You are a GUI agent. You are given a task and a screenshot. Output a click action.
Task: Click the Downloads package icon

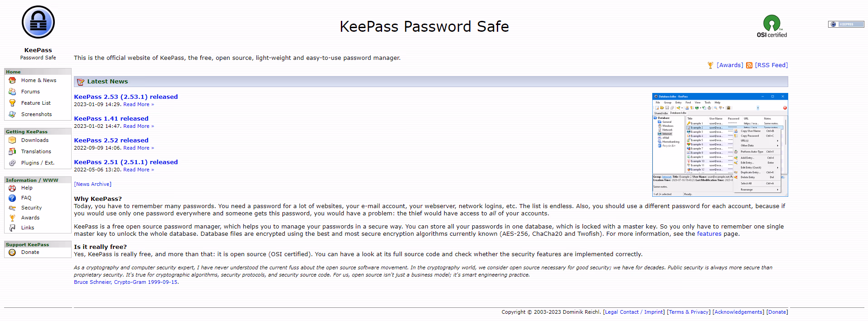(x=12, y=140)
